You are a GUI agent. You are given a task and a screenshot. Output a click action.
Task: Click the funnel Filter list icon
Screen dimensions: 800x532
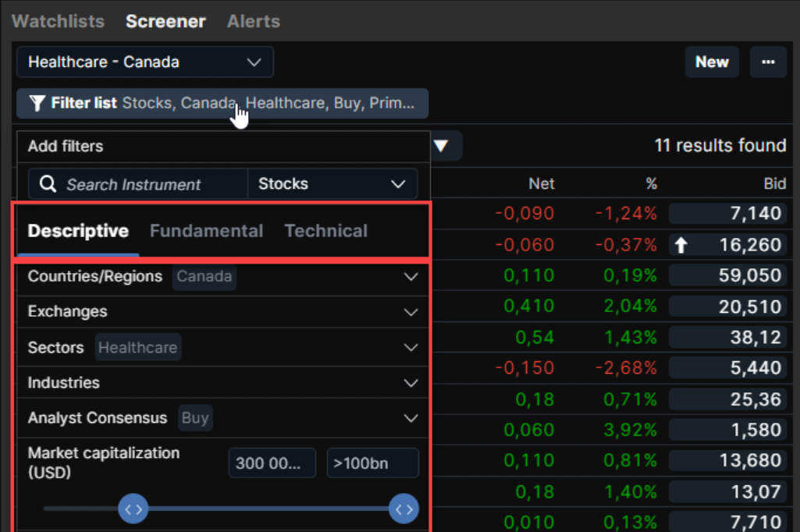pyautogui.click(x=37, y=104)
